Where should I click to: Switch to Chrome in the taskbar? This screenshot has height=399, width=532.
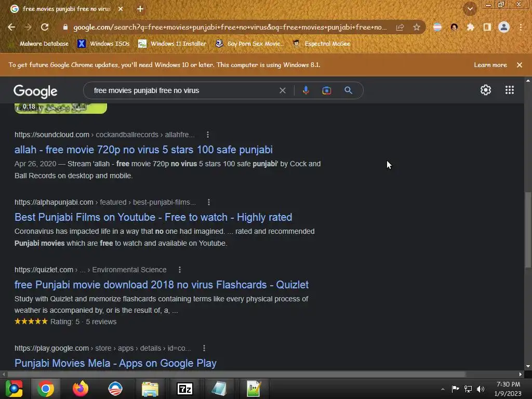[46, 389]
